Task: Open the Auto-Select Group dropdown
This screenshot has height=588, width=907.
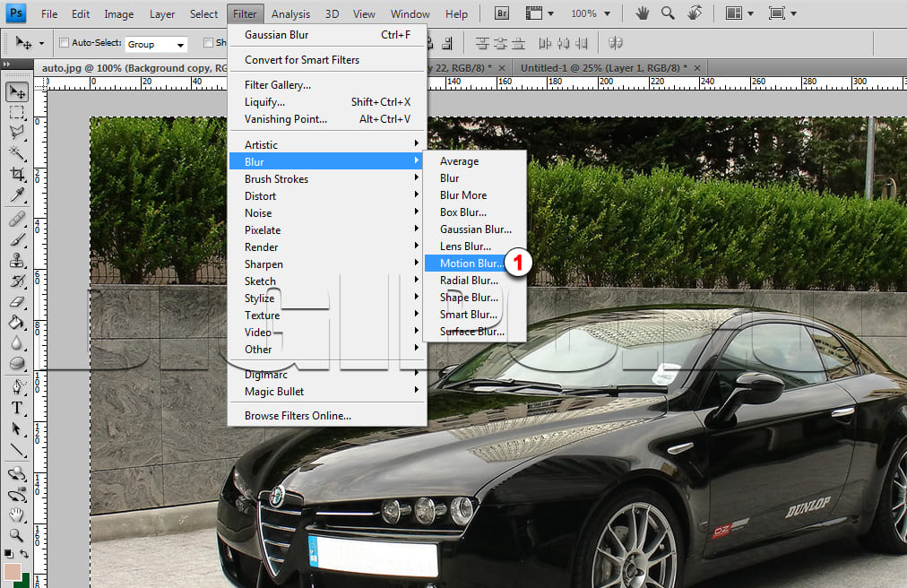Action: (156, 44)
